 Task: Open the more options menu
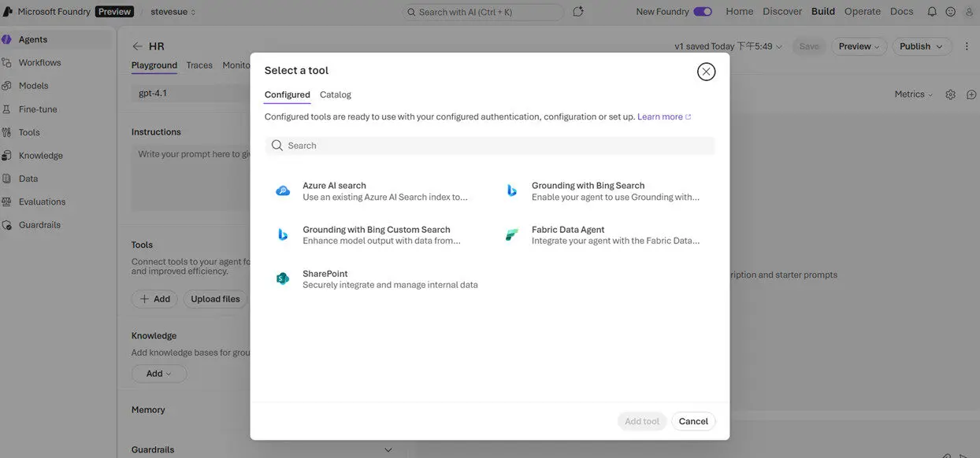coord(967,46)
